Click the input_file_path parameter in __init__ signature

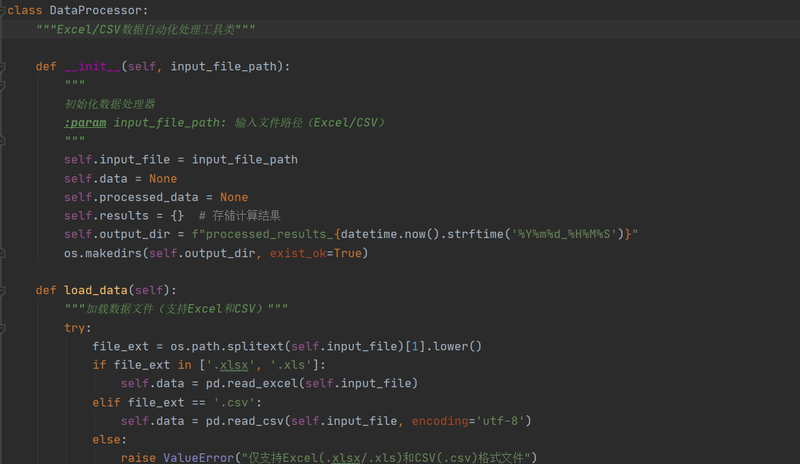[223, 66]
